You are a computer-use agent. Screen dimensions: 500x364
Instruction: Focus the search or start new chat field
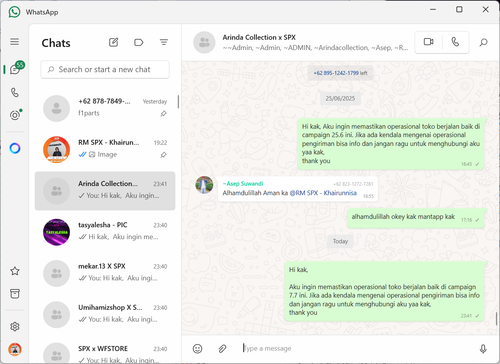tap(105, 69)
